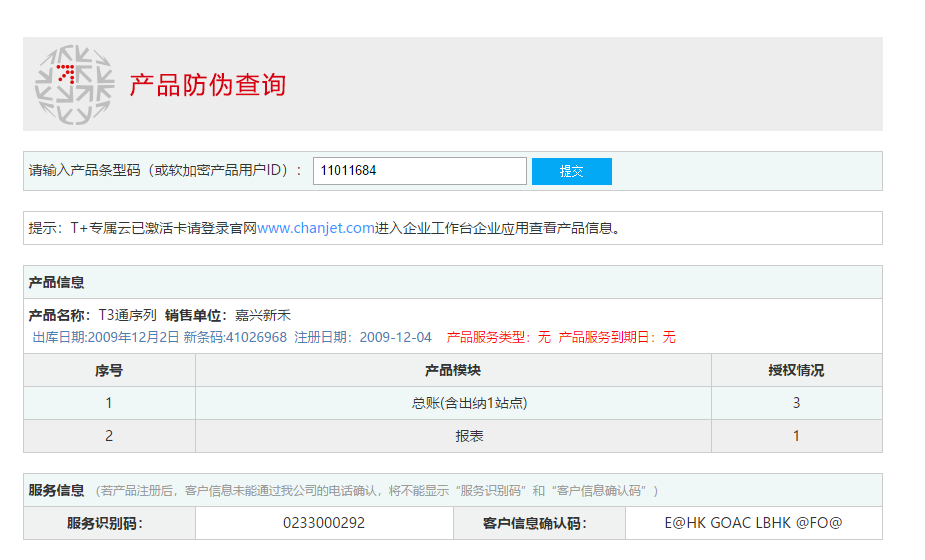Screen dimensions: 925x560
Task: Select the confirmation code E@HK GOAC LBHK @FO@
Action: point(753,523)
